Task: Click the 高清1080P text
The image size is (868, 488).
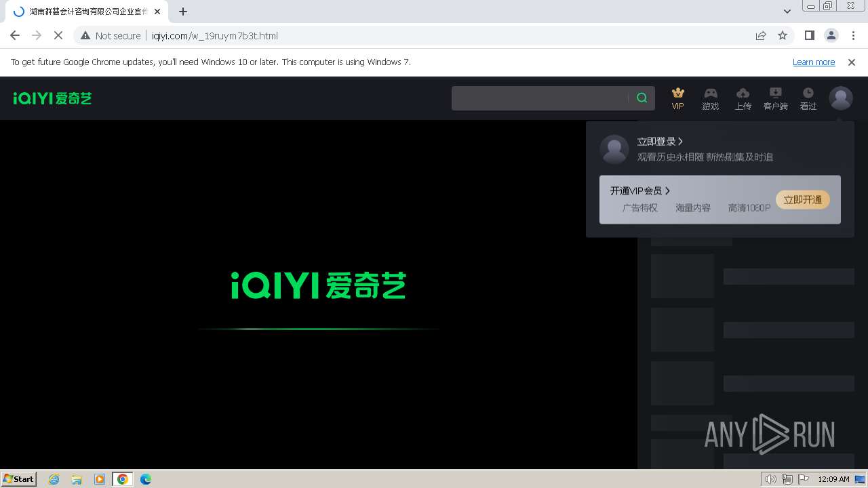Action: tap(749, 208)
